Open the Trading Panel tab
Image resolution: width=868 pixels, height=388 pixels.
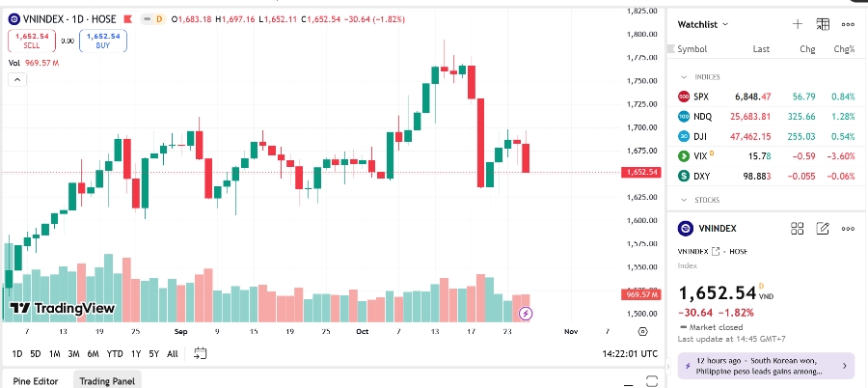[x=108, y=381]
